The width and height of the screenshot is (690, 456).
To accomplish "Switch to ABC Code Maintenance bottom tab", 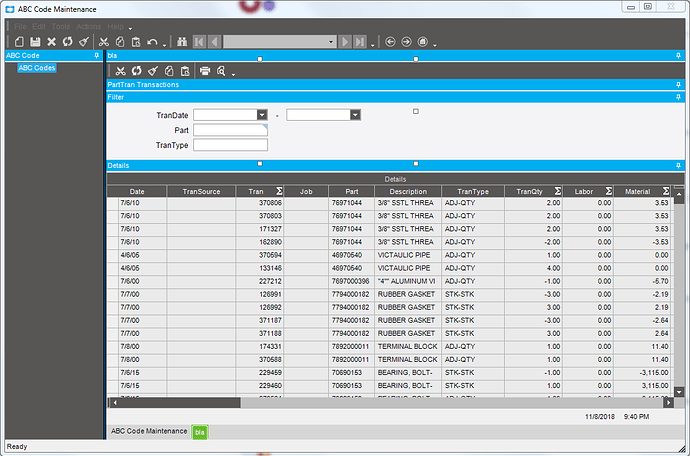I will pos(149,431).
